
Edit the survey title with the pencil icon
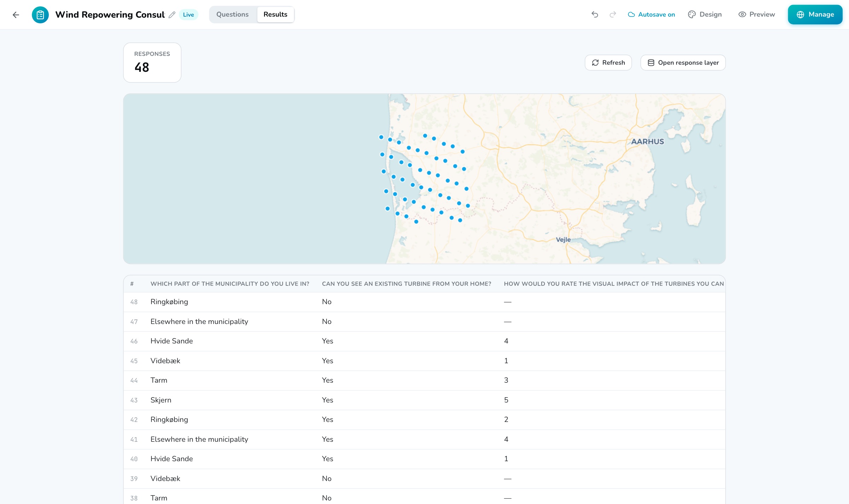pos(172,15)
